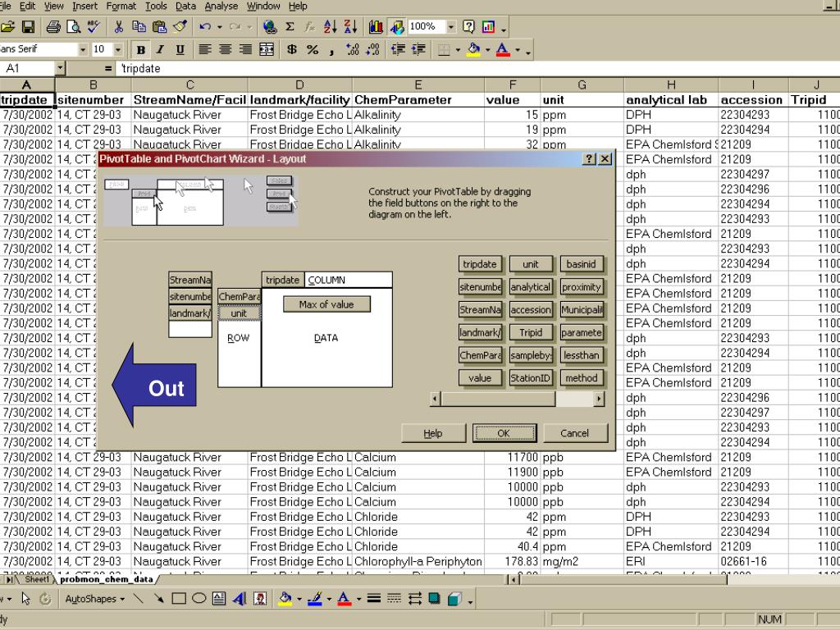Select the Arrow drawing tool
Image resolution: width=840 pixels, height=630 pixels.
pyautogui.click(x=158, y=599)
